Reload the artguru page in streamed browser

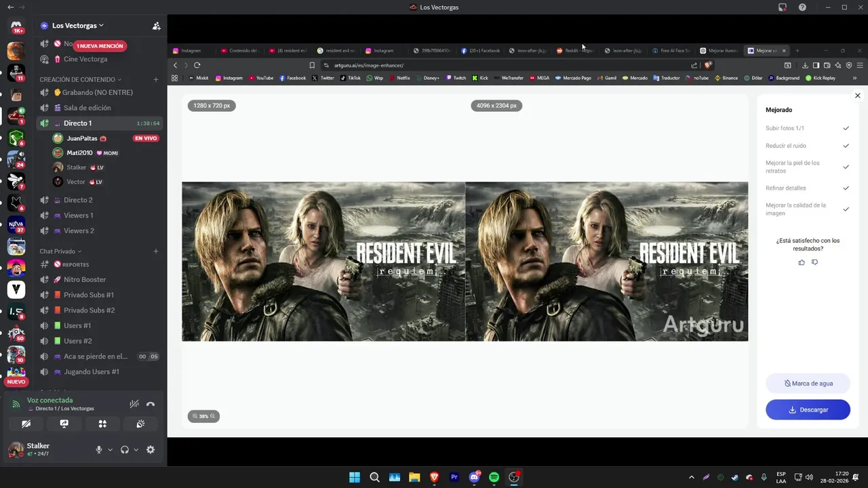(x=197, y=65)
